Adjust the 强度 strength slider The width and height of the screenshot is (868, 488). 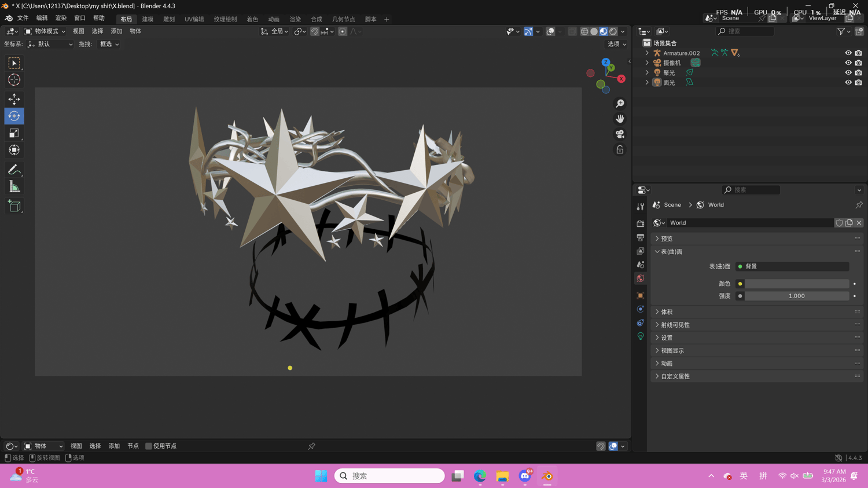[796, 296]
